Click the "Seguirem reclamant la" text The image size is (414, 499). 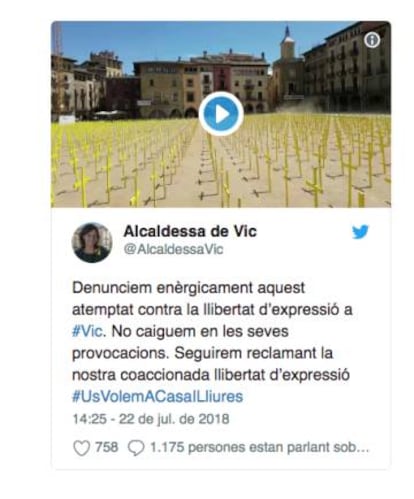[253, 353]
